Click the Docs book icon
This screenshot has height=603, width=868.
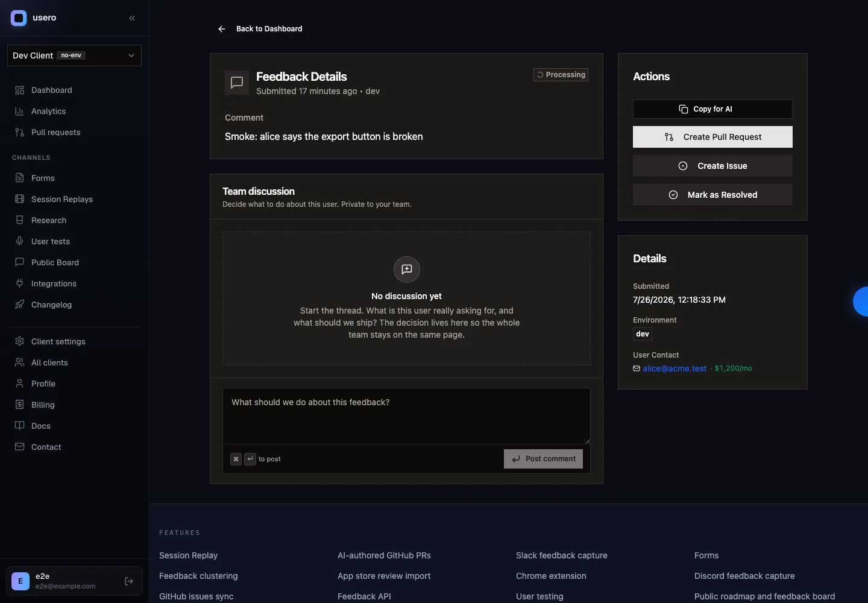(19, 426)
